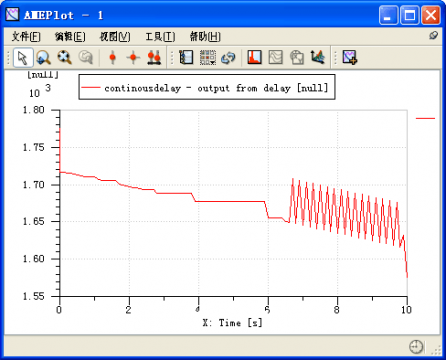Open the 文件(F) menu
446x360 pixels.
coord(26,36)
